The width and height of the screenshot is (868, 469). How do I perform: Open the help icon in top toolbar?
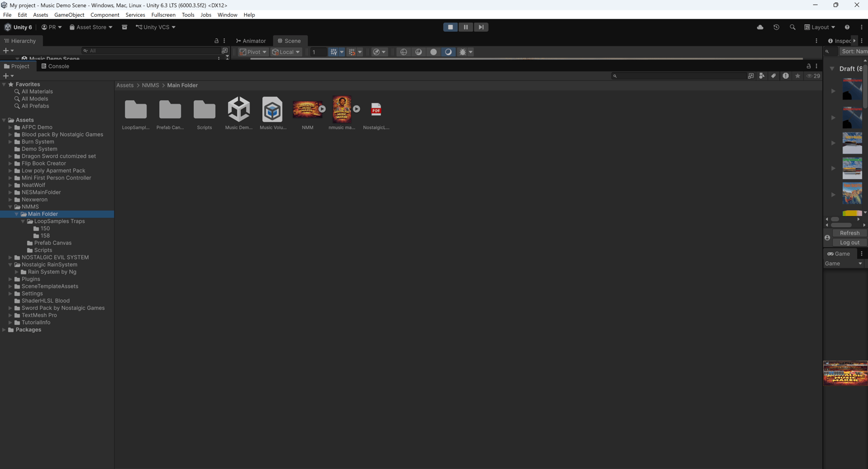click(847, 27)
